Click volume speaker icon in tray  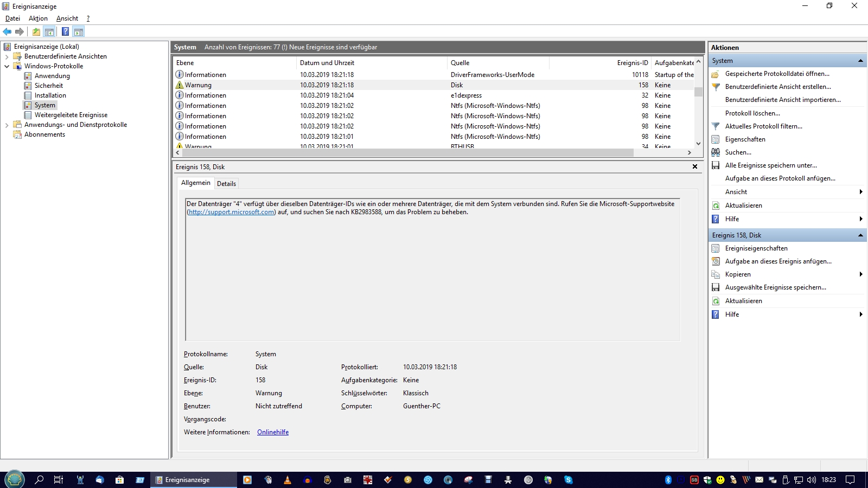812,480
